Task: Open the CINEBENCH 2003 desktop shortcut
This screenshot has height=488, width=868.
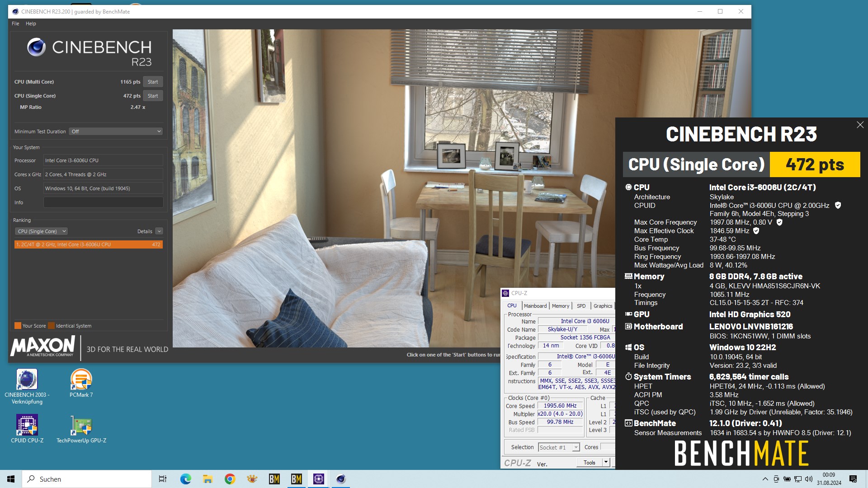Action: coord(27,386)
